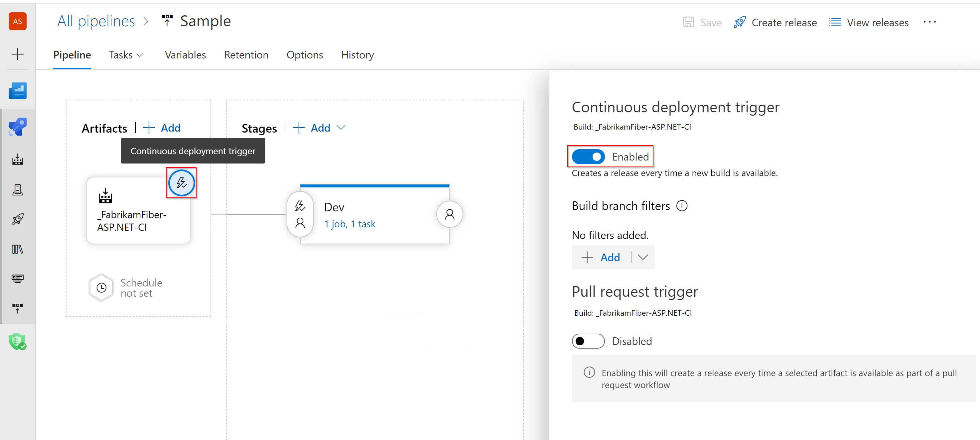Toggle the continuous deployment trigger Enabled switch
The image size is (980, 440).
point(588,156)
